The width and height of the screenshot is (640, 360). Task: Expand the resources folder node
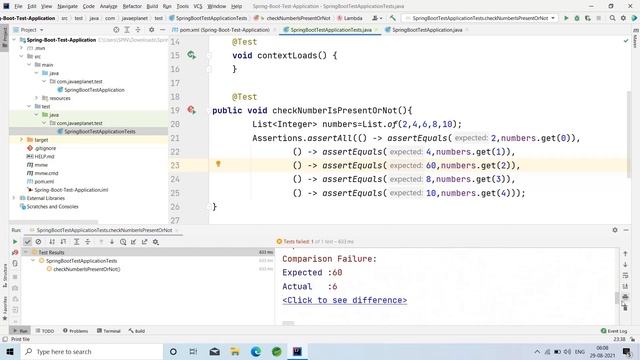[x=37, y=98]
